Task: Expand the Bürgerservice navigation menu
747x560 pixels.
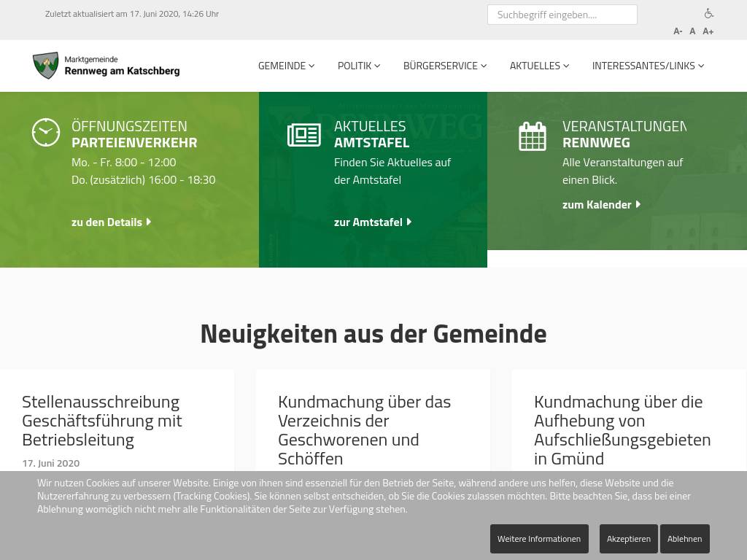Action: pyautogui.click(x=445, y=66)
